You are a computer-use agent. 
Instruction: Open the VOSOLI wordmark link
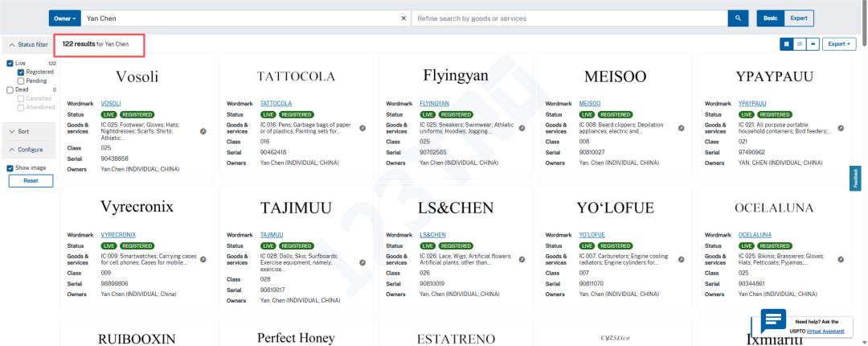pos(111,103)
